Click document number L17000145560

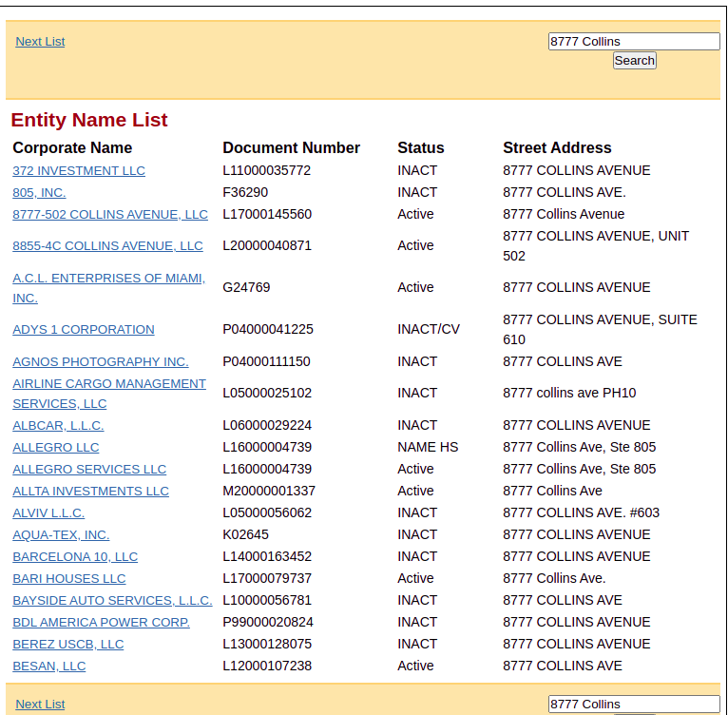267,214
